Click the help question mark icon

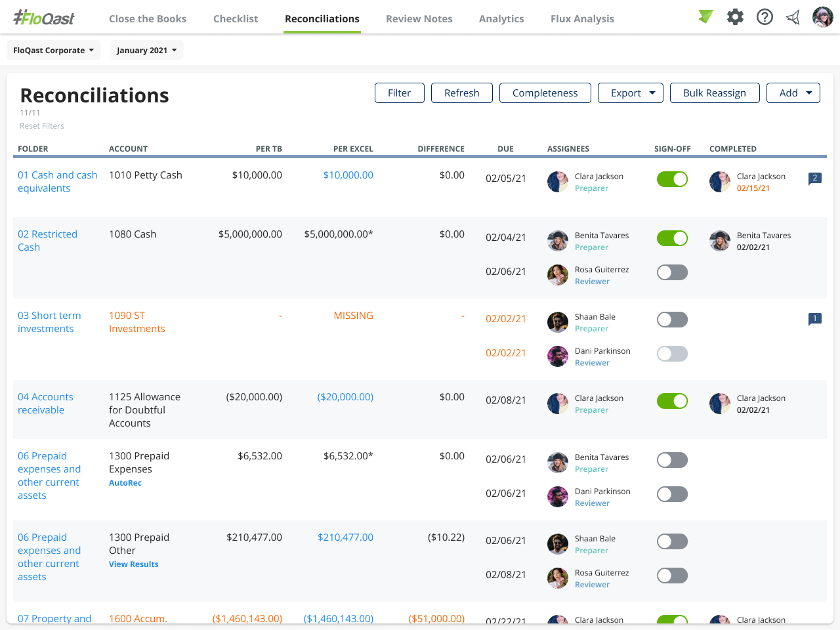[x=765, y=17]
